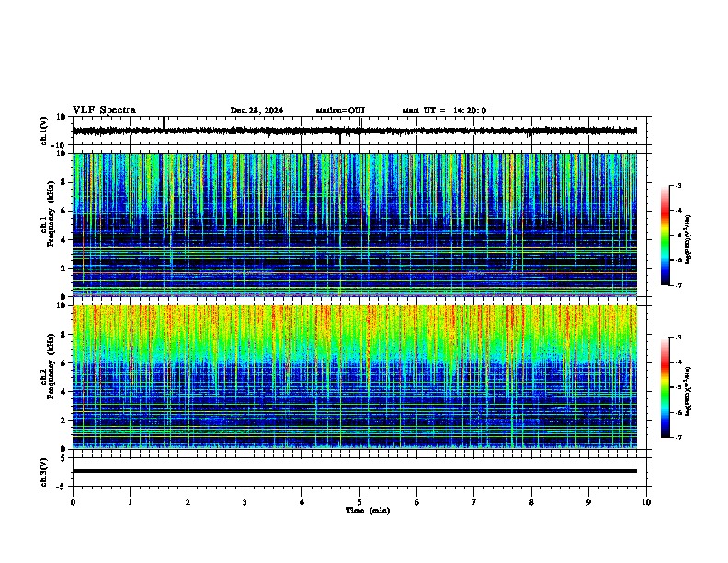
Task: Click the "3" tick on the time axis
Action: pos(245,502)
